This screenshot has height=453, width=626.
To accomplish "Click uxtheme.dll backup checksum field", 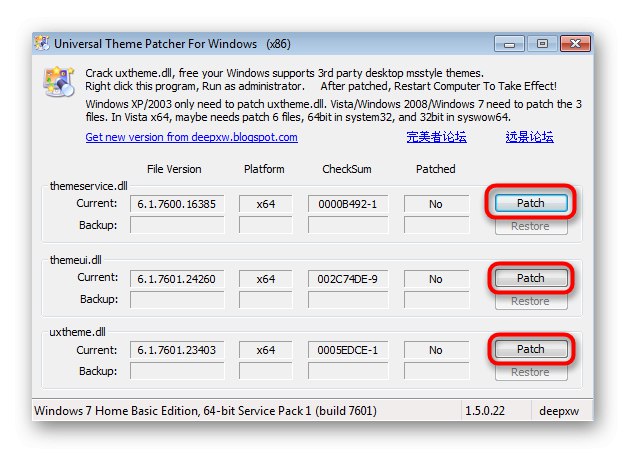I will pos(348,371).
